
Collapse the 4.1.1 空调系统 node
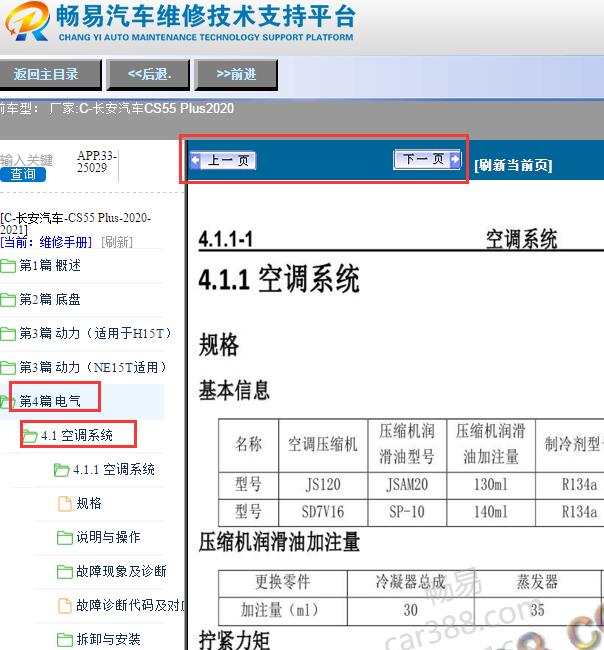coord(114,470)
